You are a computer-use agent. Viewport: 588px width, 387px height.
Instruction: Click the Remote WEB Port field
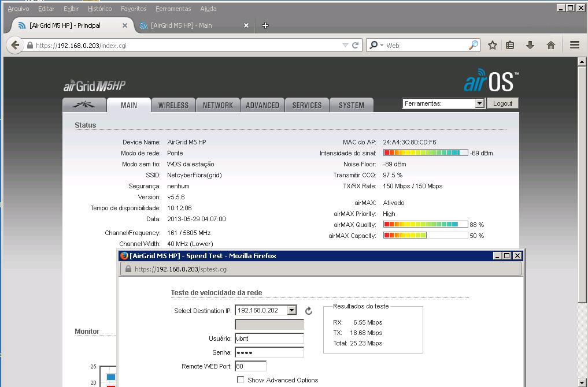click(250, 366)
